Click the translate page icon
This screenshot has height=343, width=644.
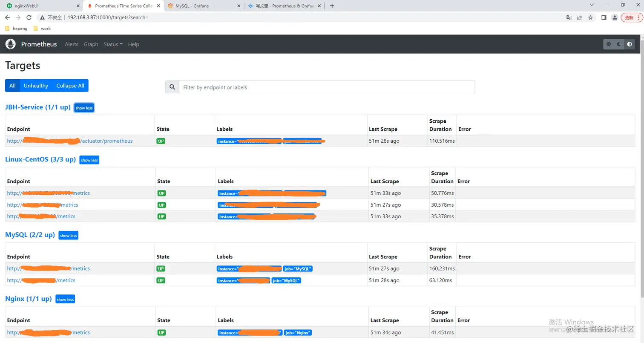point(569,17)
